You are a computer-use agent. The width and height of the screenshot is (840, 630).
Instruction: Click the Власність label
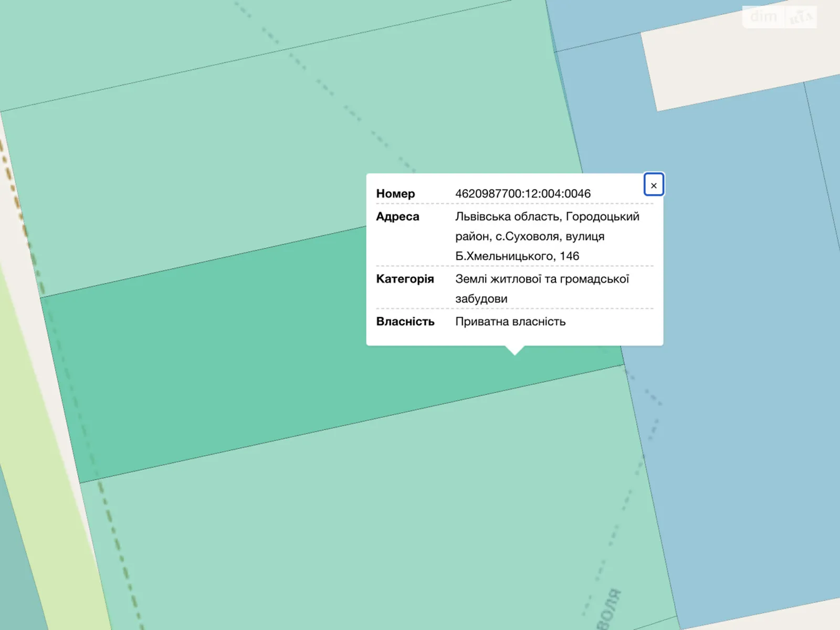(x=405, y=321)
